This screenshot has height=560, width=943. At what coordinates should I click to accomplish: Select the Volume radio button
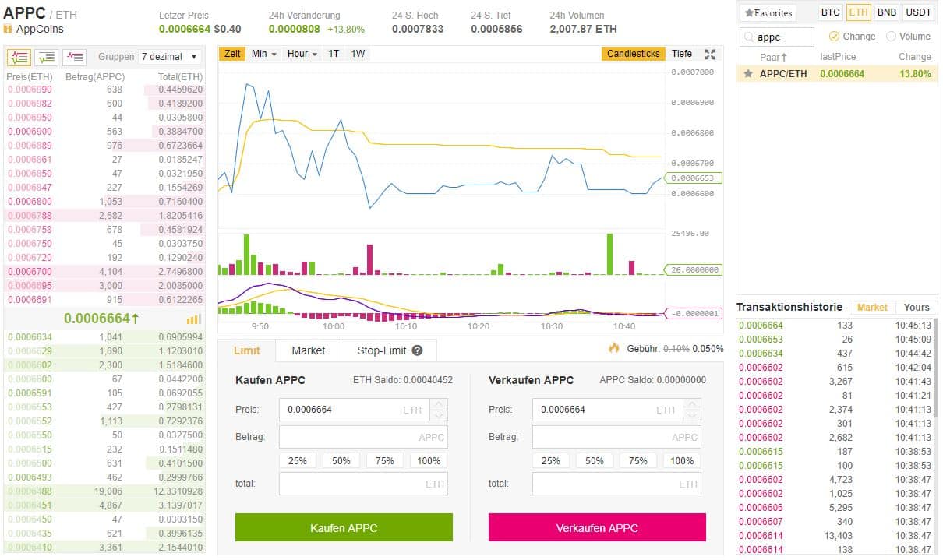[x=891, y=37]
